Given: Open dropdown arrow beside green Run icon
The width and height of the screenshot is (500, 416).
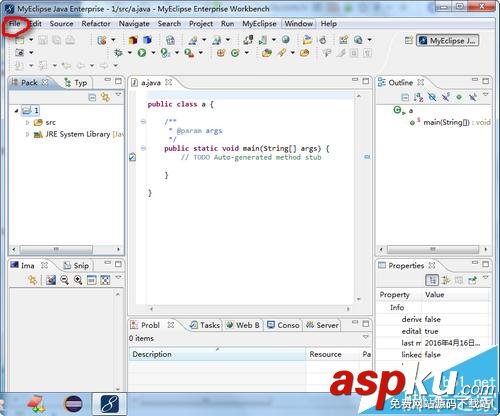Looking at the screenshot, I should pos(153,53).
